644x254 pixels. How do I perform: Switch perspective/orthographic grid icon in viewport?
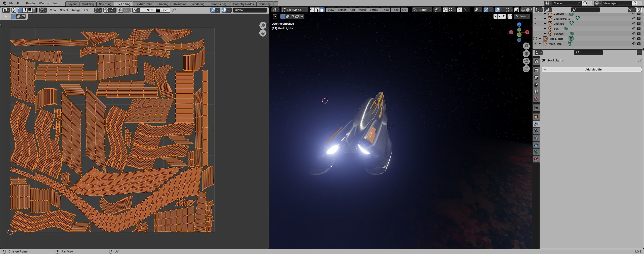(x=526, y=69)
